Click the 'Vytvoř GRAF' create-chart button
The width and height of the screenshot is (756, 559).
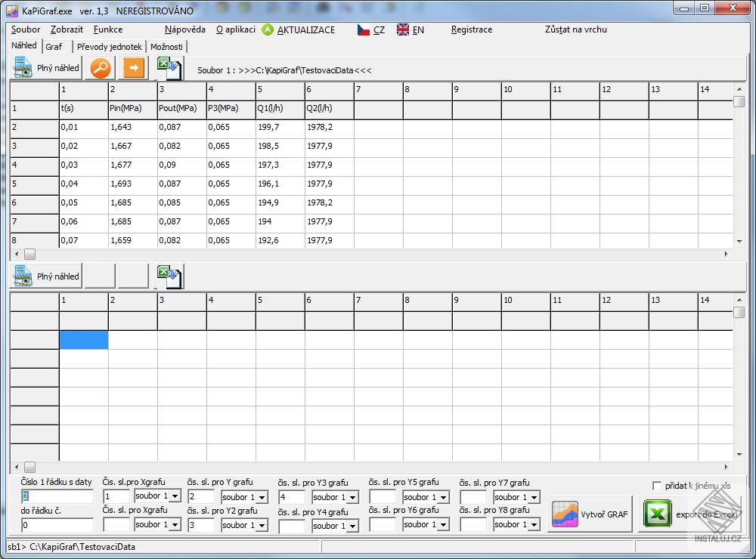point(590,514)
